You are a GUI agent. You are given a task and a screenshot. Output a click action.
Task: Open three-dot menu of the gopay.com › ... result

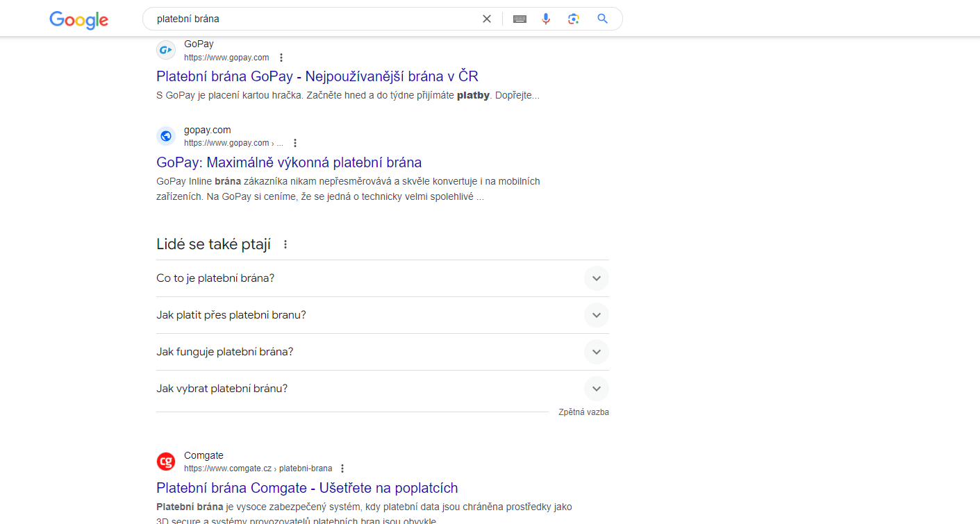point(295,143)
